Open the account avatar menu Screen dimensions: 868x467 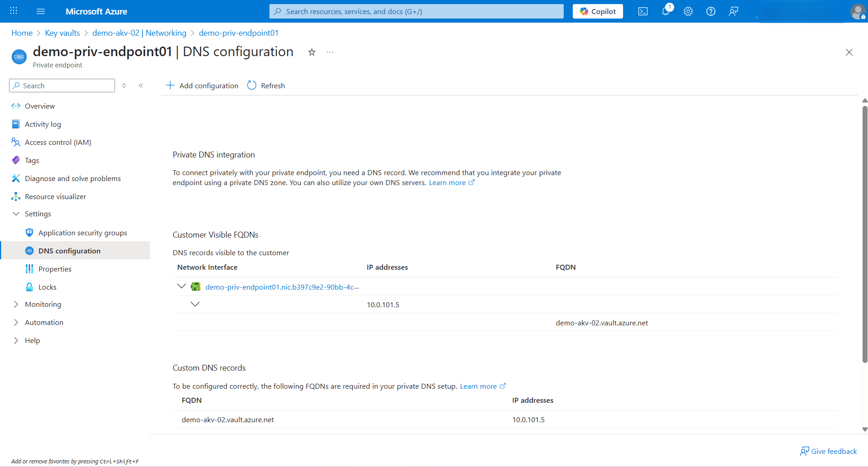tap(858, 11)
